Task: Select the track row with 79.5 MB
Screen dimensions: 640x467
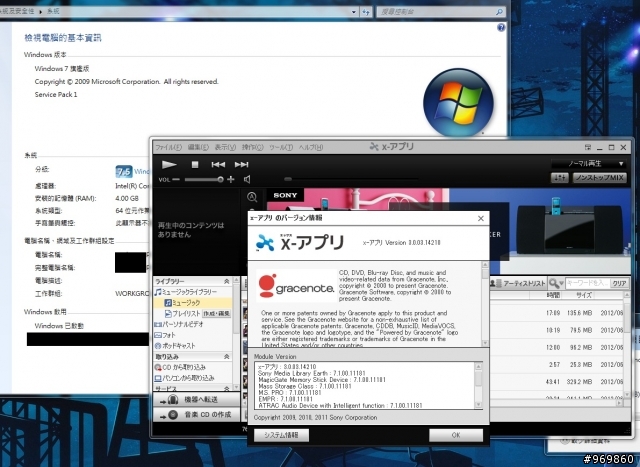Action: pyautogui.click(x=556, y=330)
